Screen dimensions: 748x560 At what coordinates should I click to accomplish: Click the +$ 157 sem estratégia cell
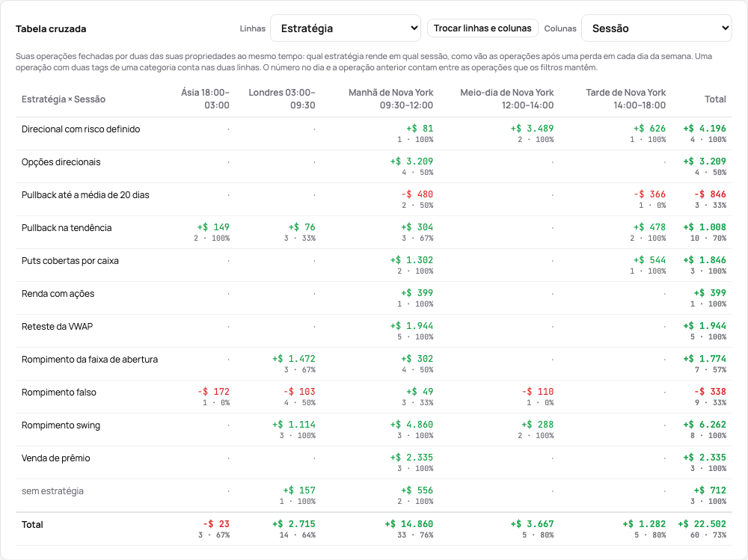tap(299, 490)
